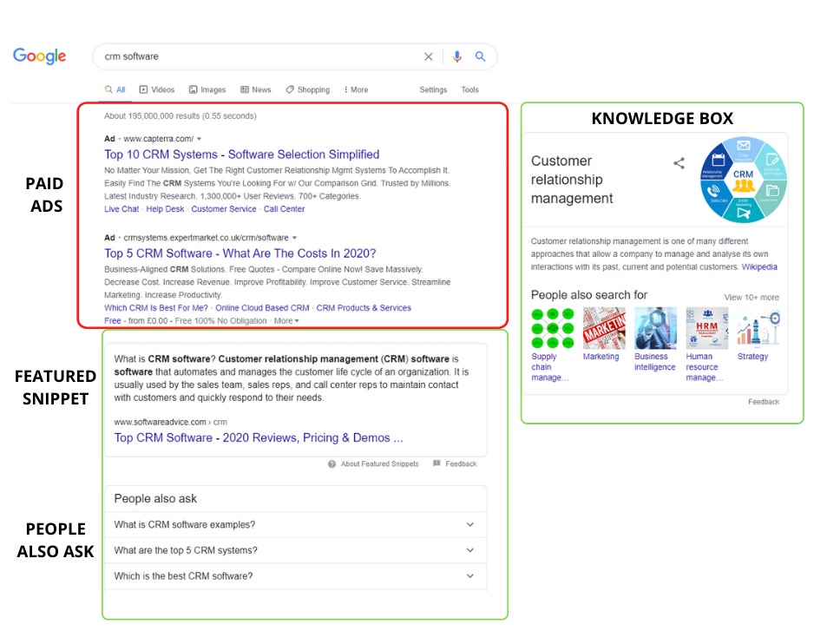814x644 pixels.
Task: Click CRM Products & Services sitelink
Action: tap(364, 308)
